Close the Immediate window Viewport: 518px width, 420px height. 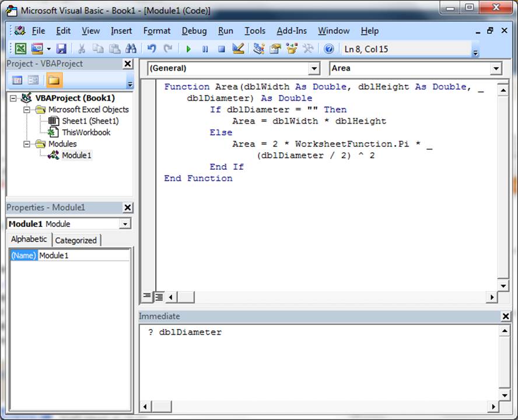click(505, 316)
